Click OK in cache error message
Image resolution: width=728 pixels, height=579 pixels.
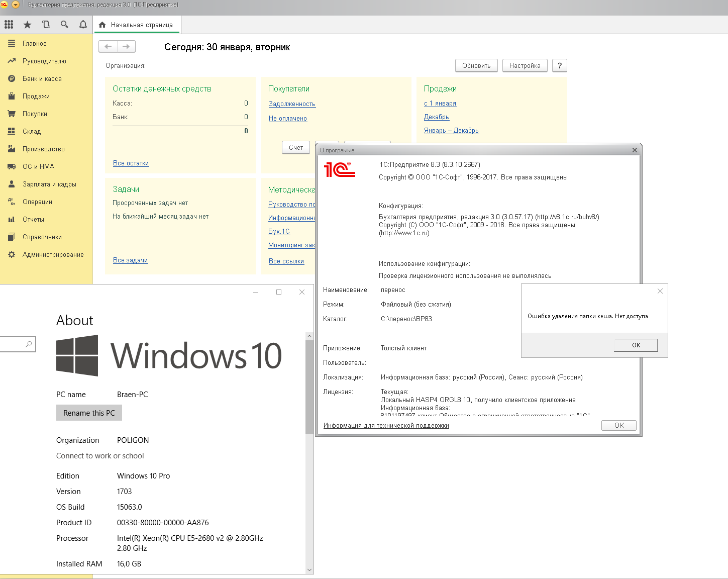pyautogui.click(x=636, y=345)
